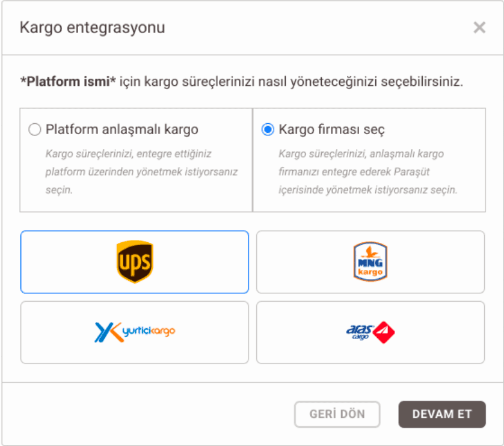The image size is (504, 446).
Task: Click the 'Platform anlaşmalı kargo' label text
Action: [122, 129]
